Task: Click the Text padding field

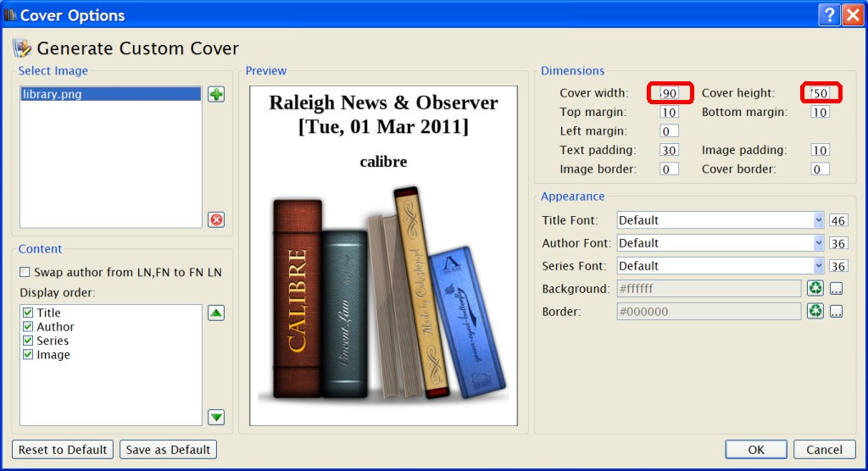Action: coord(670,150)
